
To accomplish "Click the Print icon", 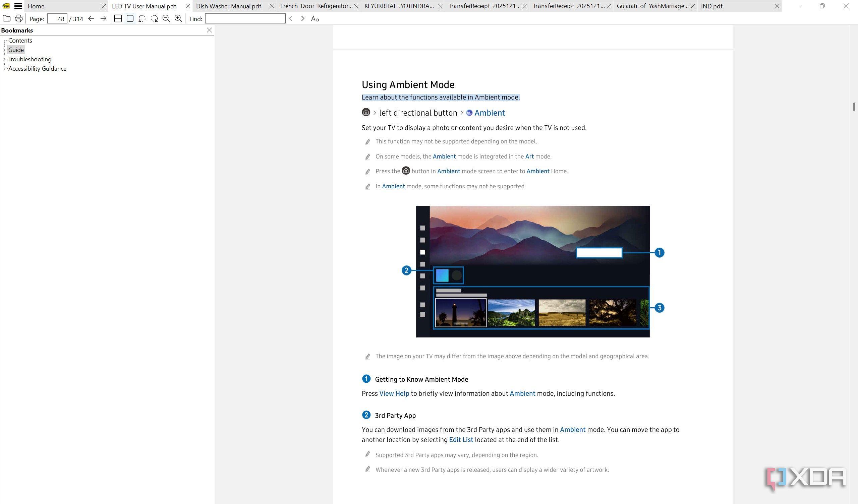I will click(x=19, y=19).
